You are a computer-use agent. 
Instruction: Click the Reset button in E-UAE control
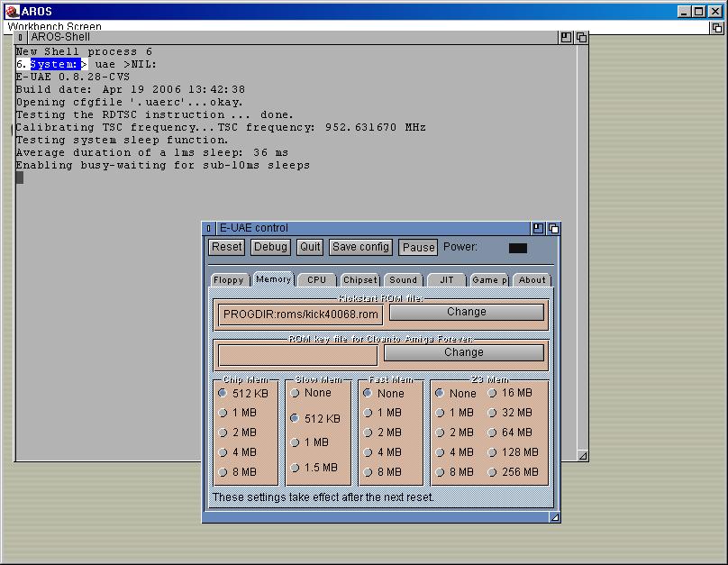[226, 247]
